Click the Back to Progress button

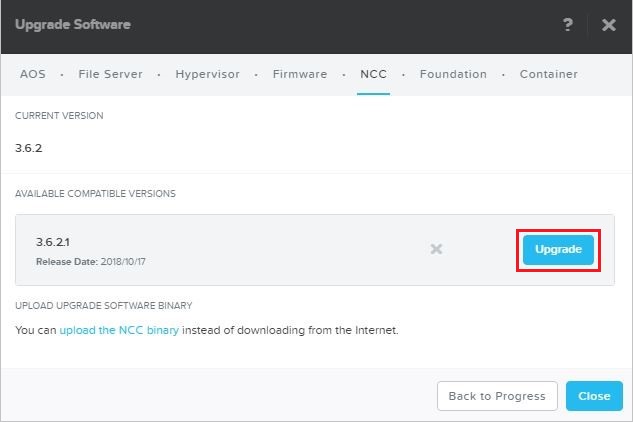(x=497, y=396)
